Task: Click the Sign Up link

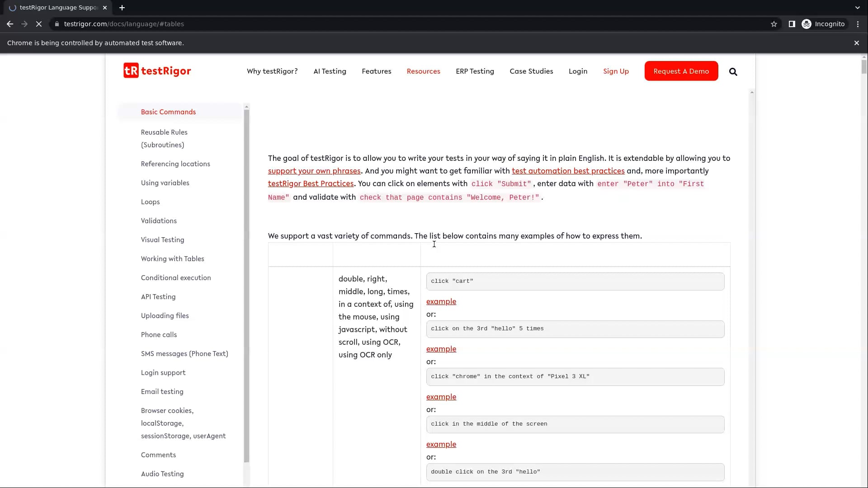Action: coord(616,71)
